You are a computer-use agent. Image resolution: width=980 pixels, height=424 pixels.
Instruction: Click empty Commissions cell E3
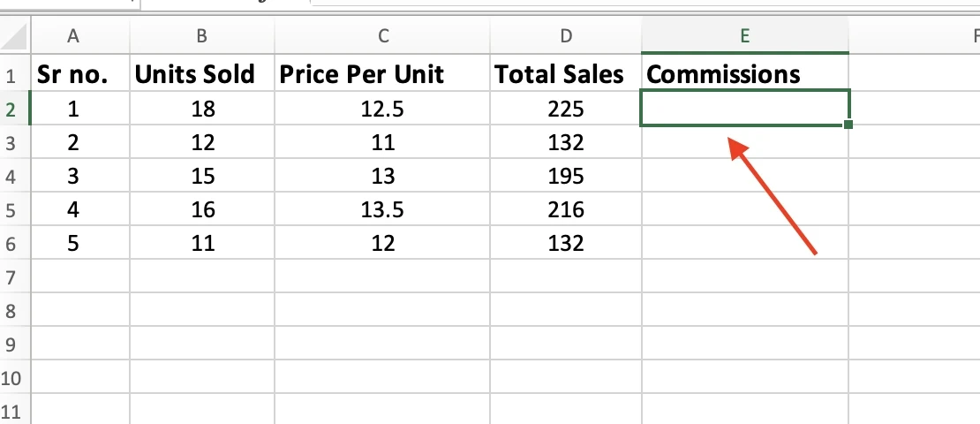click(x=744, y=142)
